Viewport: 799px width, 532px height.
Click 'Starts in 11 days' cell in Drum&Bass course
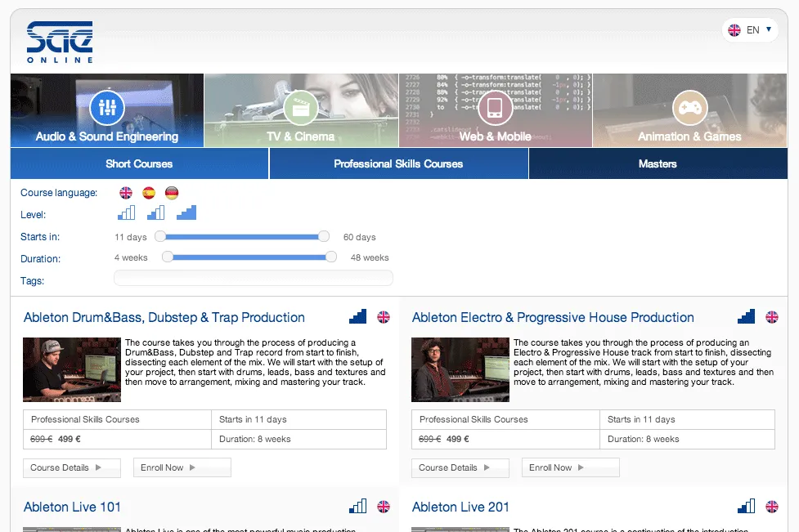point(299,419)
